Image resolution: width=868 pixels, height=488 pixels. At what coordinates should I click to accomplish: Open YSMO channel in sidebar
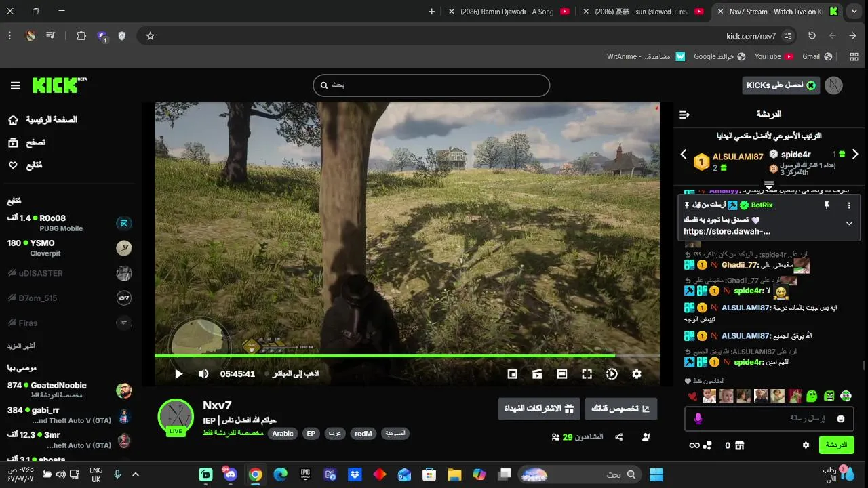[70, 248]
